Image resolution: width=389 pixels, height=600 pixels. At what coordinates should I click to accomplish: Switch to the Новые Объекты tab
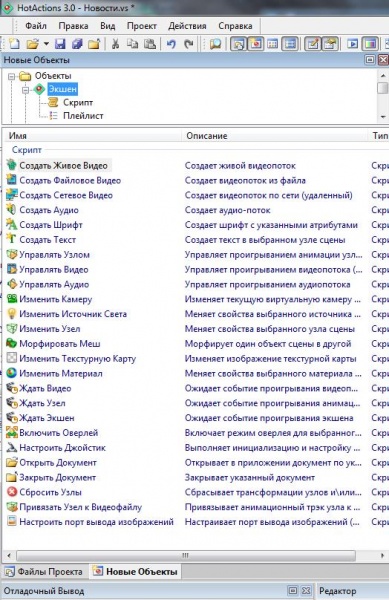coord(136,572)
